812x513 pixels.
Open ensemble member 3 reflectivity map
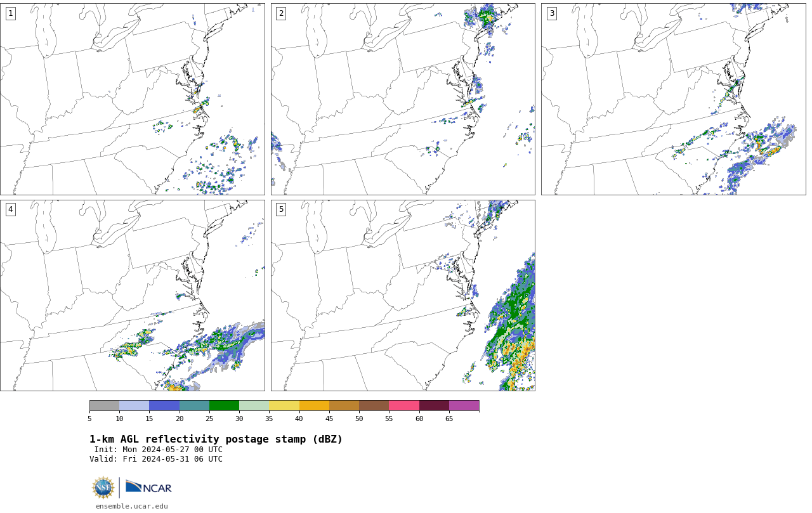(673, 99)
